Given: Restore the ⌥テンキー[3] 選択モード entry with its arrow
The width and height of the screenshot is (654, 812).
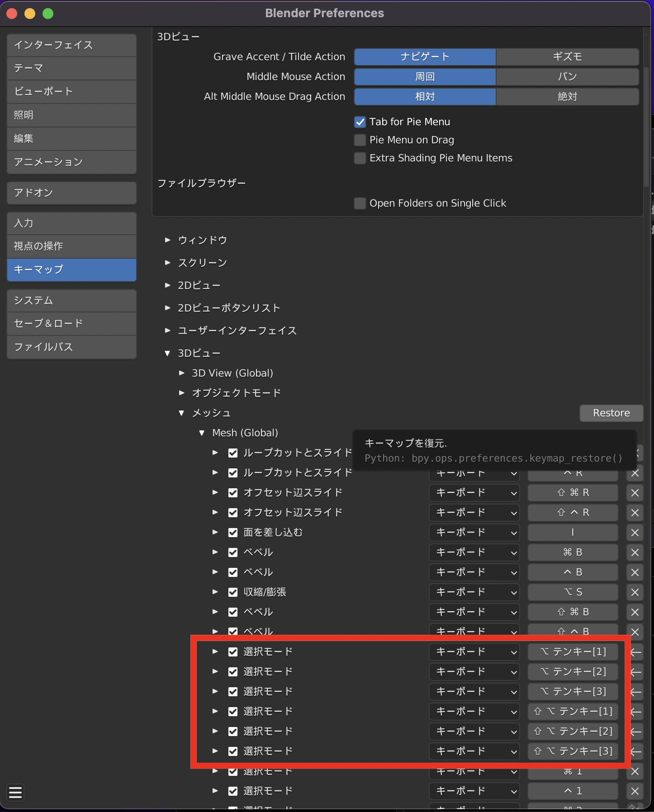Looking at the screenshot, I should (x=636, y=692).
